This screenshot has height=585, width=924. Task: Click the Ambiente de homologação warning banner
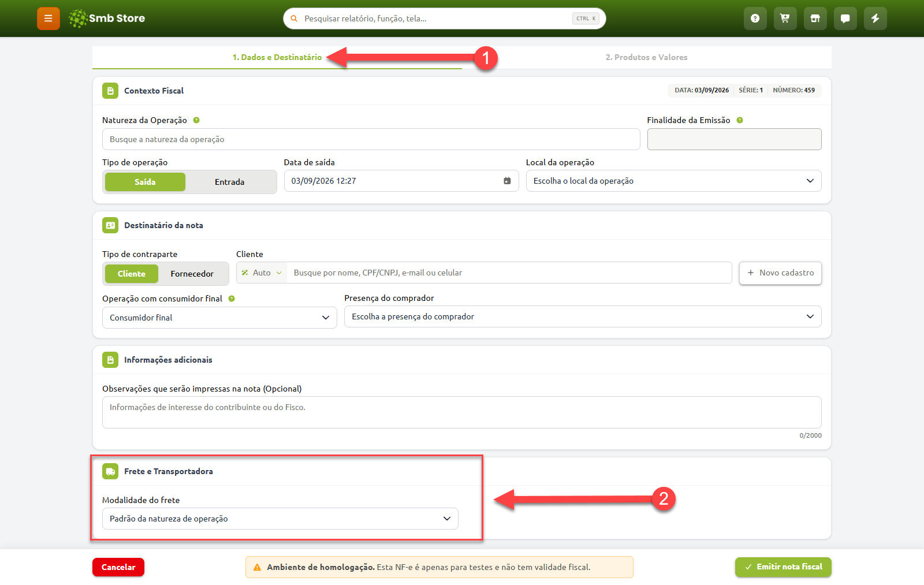coord(439,567)
